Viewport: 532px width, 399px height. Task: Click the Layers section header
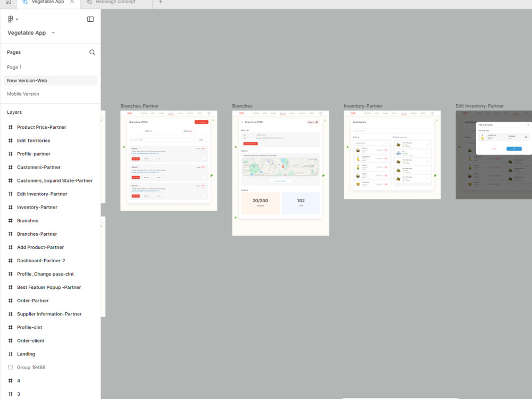pyautogui.click(x=14, y=112)
